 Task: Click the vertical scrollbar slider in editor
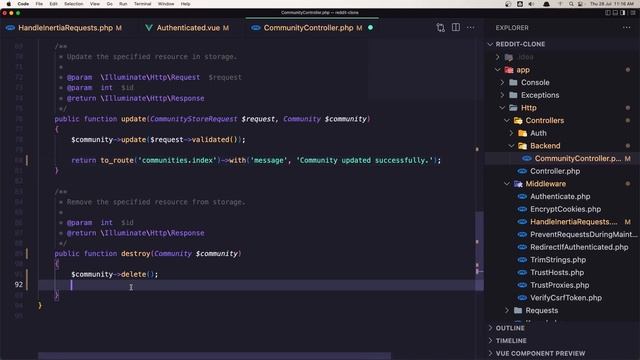[x=480, y=251]
